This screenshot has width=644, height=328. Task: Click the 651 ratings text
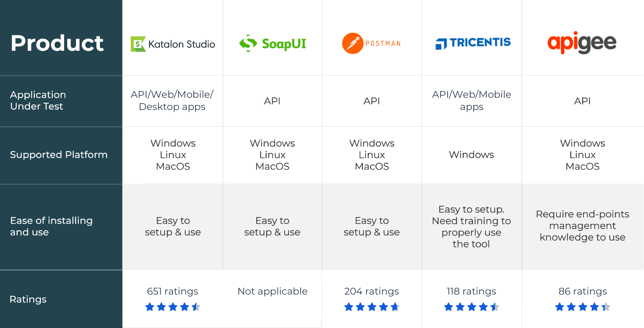click(172, 291)
